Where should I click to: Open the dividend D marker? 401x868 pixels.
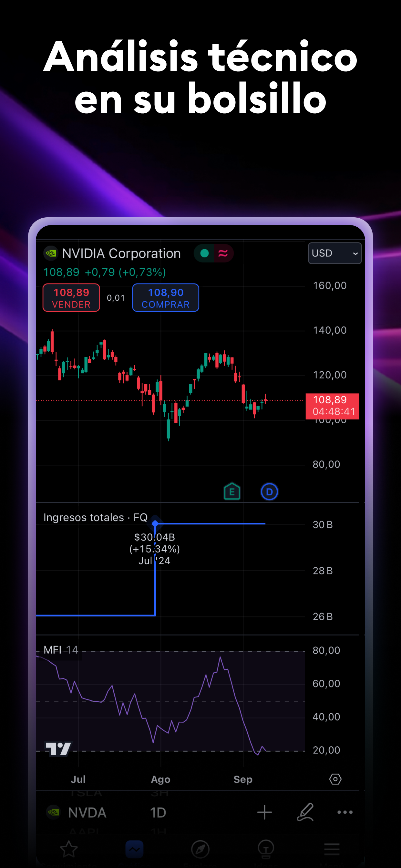(269, 492)
